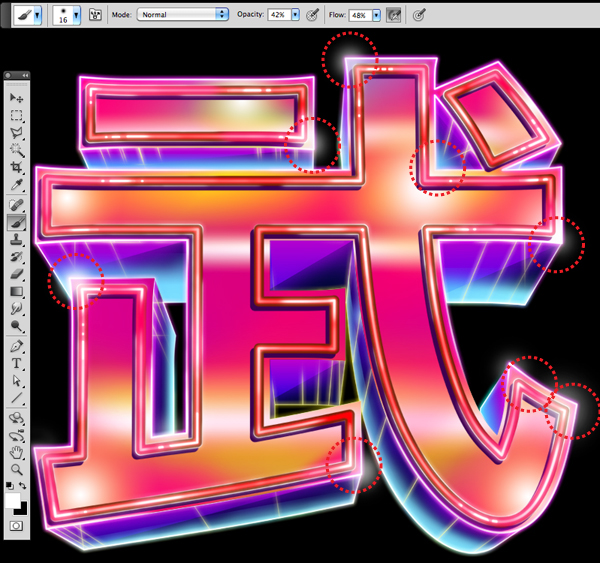
Task: Select the Pen tool
Action: click(16, 346)
